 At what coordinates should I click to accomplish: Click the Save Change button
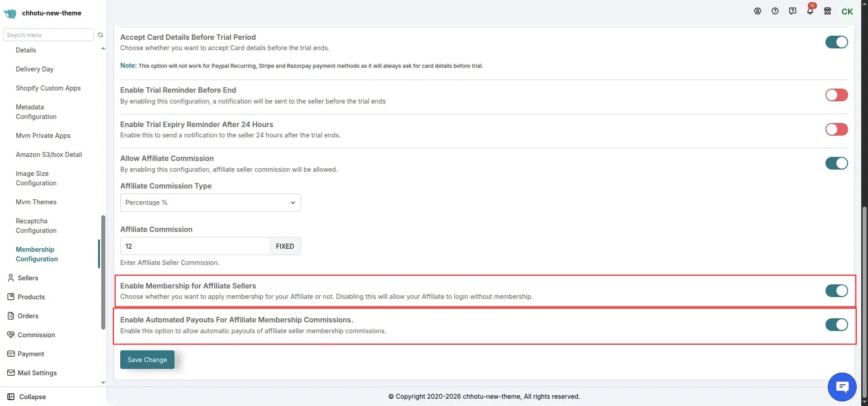tap(147, 360)
